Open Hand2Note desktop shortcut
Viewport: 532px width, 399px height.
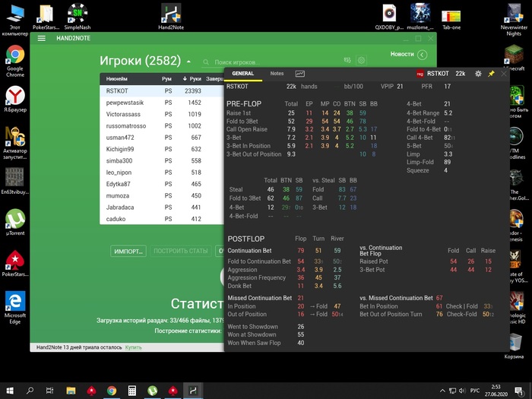(171, 17)
